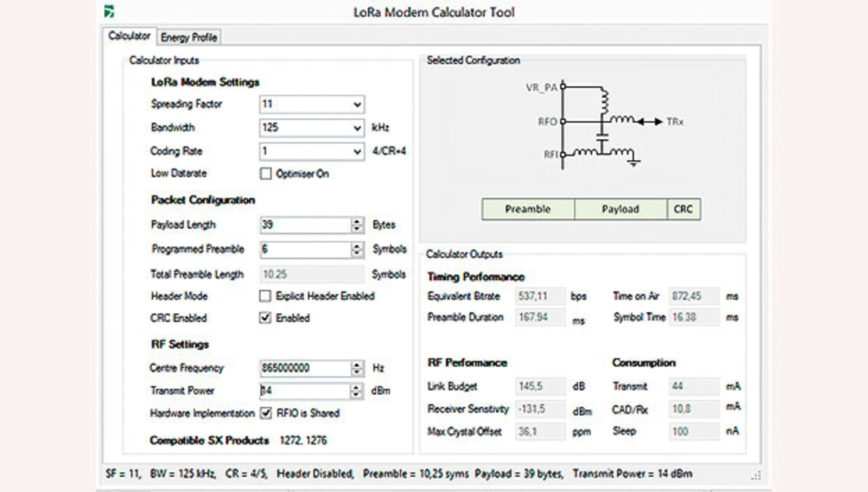Expand the Coding Rate dropdown

312,151
